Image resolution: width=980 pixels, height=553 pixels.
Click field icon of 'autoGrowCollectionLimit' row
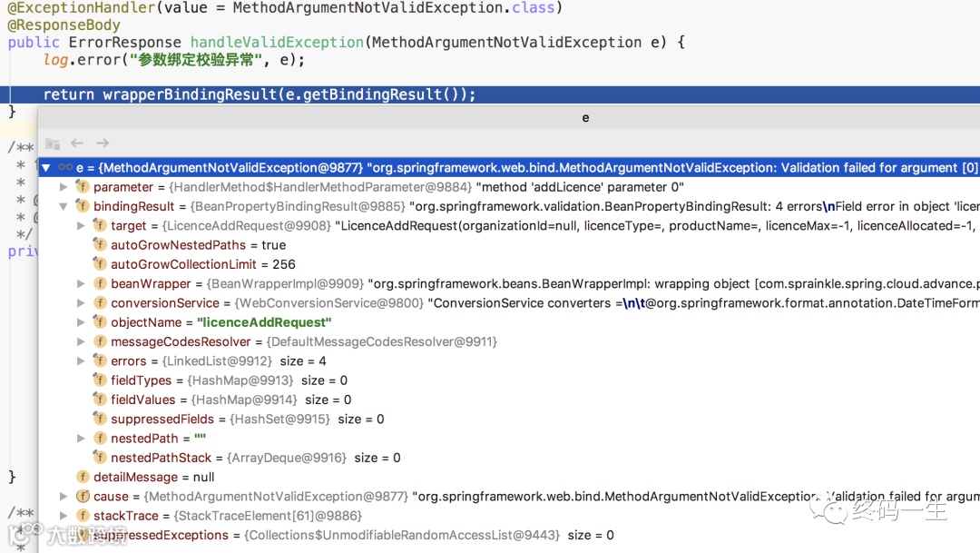click(x=100, y=264)
